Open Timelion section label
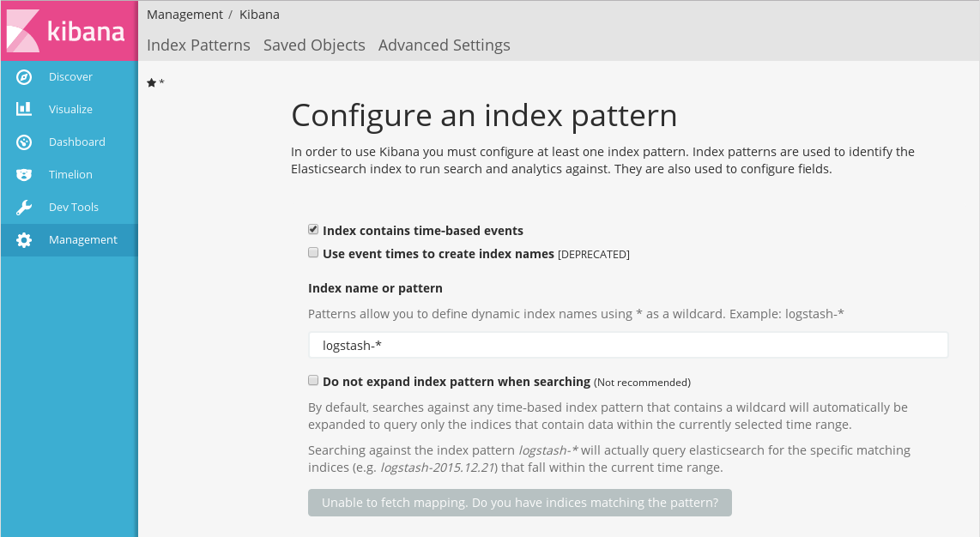Screen dimensions: 980x537 click(x=70, y=174)
